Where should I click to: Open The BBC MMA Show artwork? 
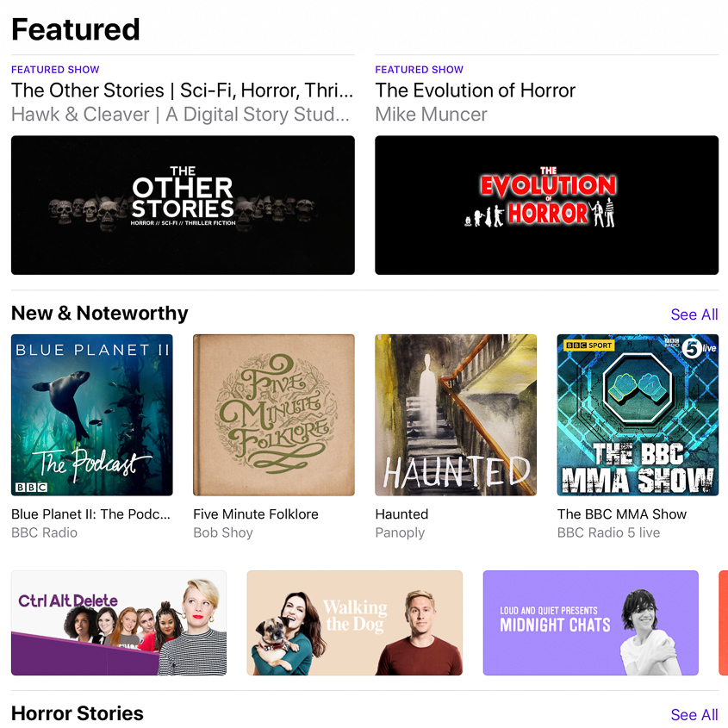638,414
